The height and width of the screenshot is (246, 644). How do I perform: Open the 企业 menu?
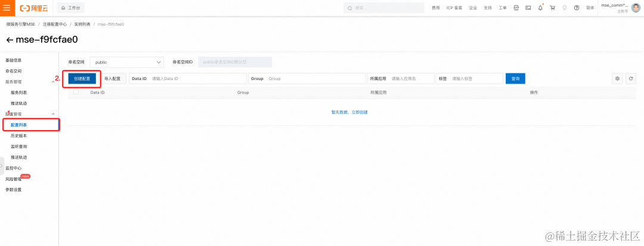473,8
